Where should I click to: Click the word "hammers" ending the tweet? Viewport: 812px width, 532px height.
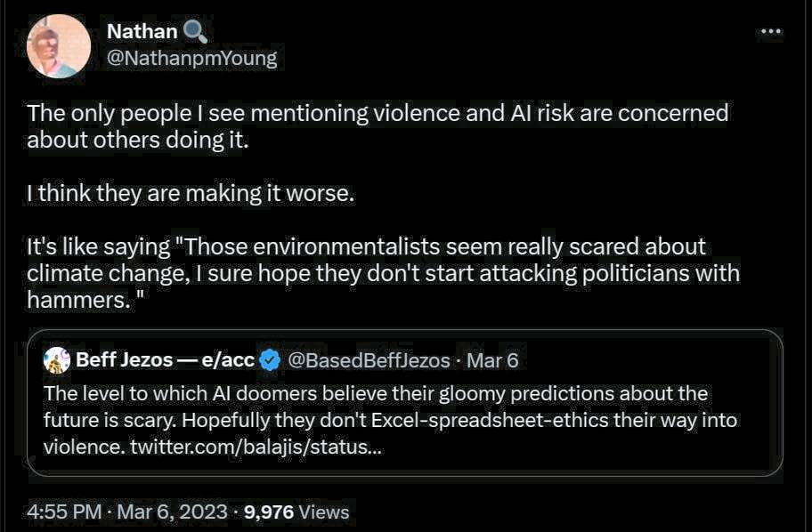click(77, 299)
